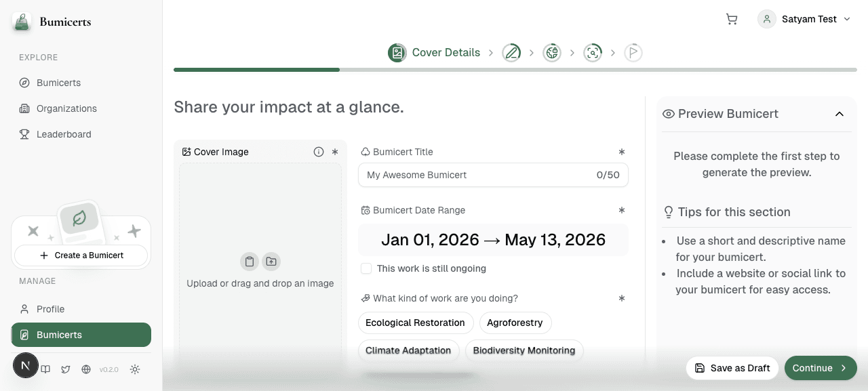This screenshot has width=868, height=391.
Task: Go to the pen step icon in progress stepper
Action: (x=511, y=53)
